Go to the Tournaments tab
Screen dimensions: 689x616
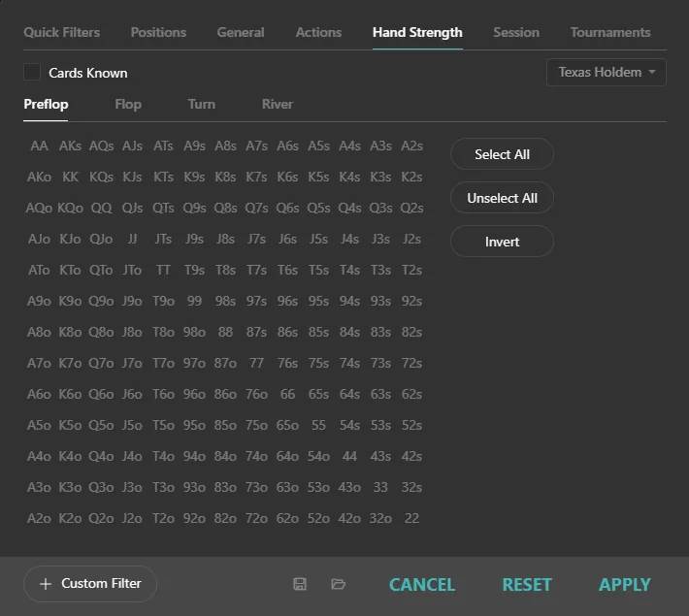pos(610,32)
